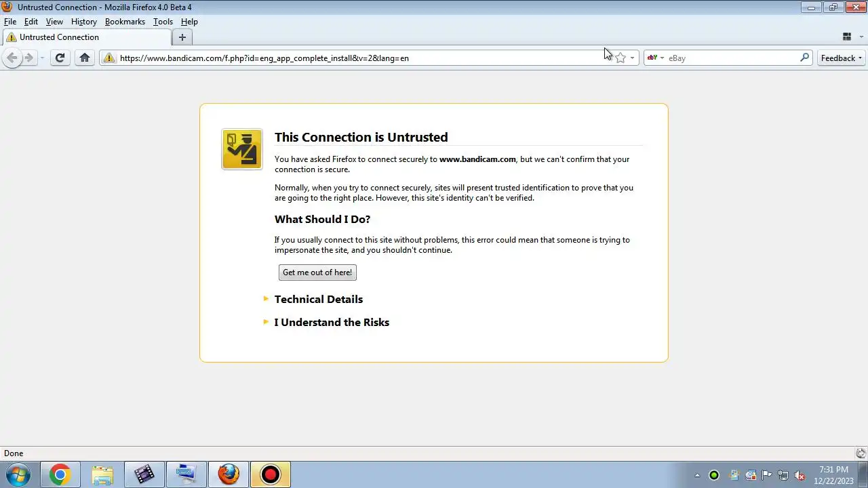Open the Help menu
868x488 pixels.
tap(189, 22)
